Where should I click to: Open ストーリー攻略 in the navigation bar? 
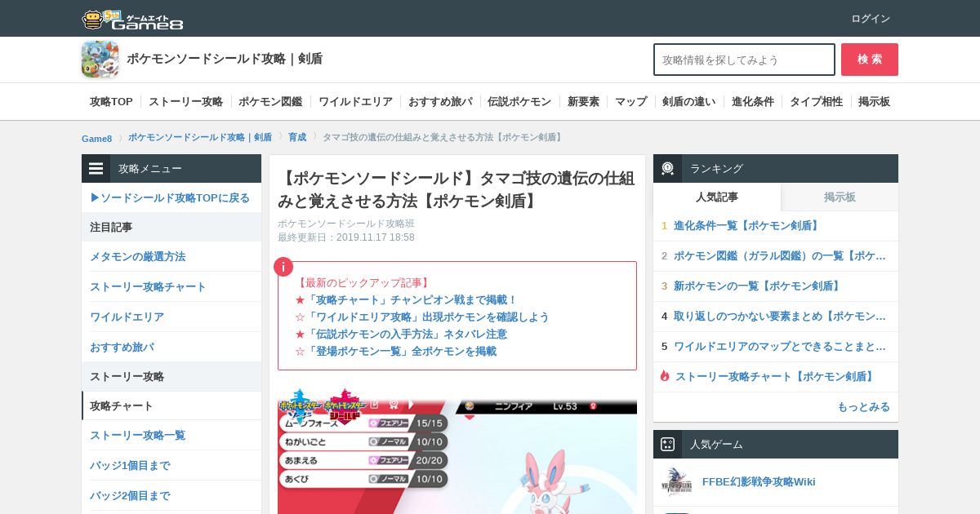[185, 102]
